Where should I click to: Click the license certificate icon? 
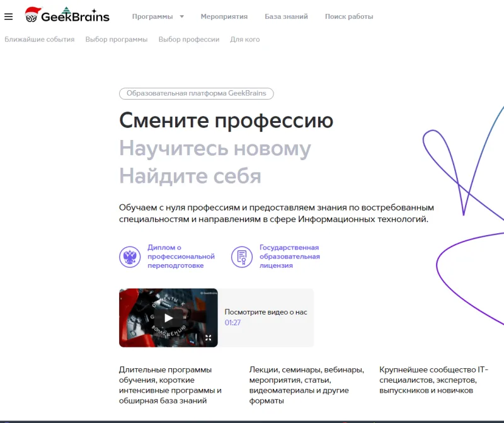[x=242, y=257]
